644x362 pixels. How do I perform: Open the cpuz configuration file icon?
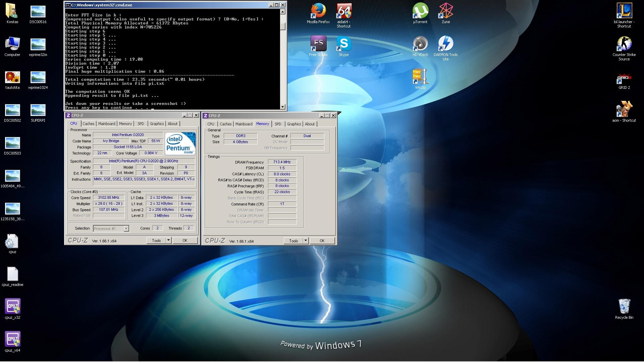[x=12, y=243]
